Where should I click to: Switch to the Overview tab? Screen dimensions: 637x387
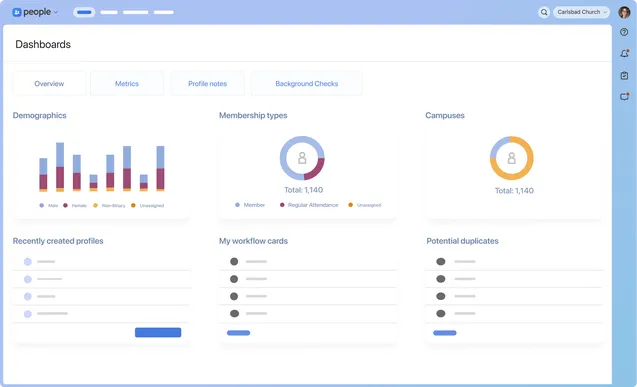pos(49,84)
